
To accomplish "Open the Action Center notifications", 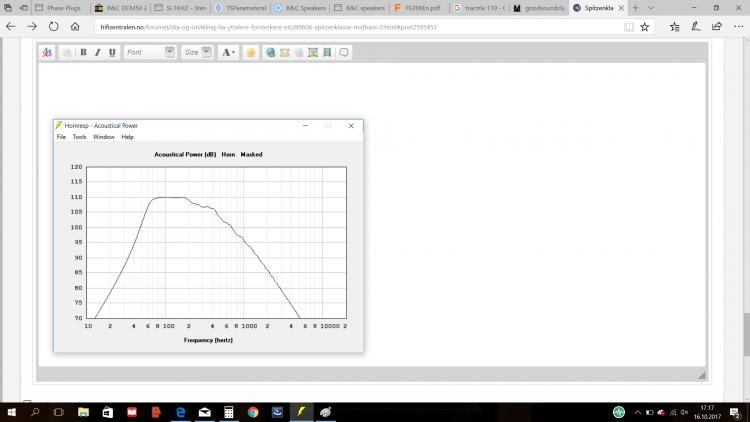I will [x=735, y=412].
